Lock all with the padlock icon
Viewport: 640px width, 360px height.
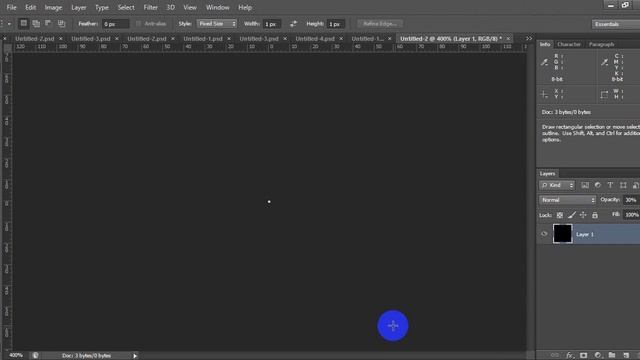pyautogui.click(x=595, y=215)
